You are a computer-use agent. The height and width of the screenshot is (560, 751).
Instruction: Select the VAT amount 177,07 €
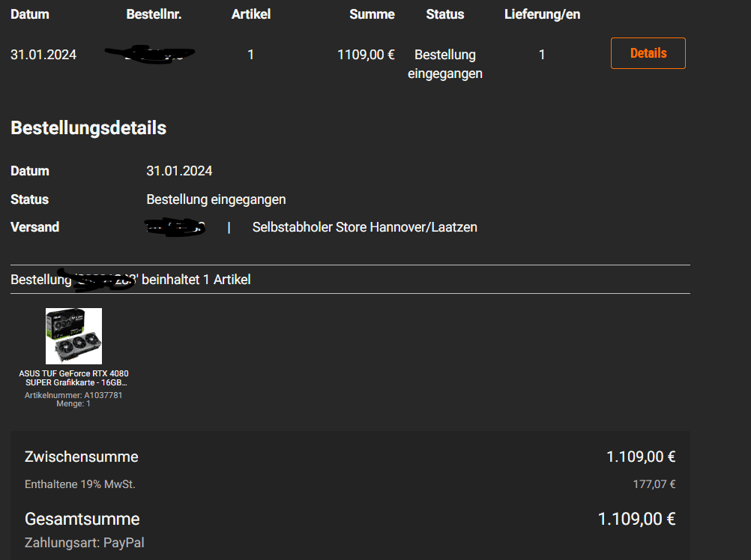tap(654, 484)
